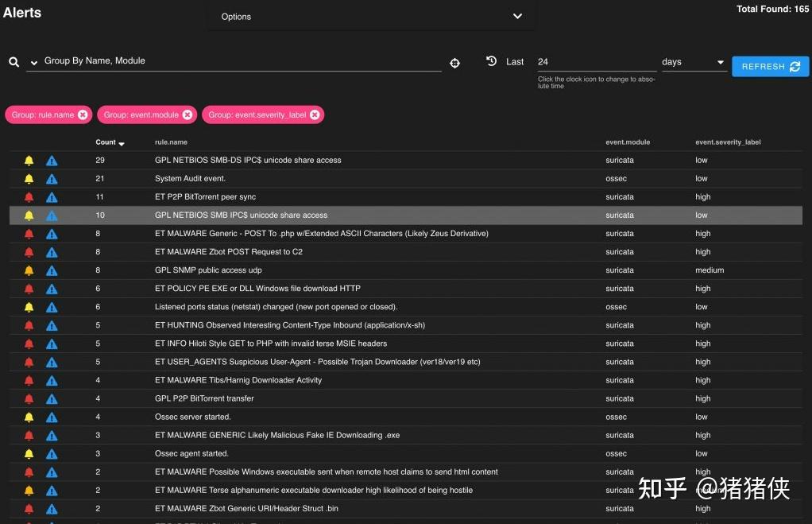This screenshot has height=524, width=812.
Task: Click the event.severity_label column header
Action: click(x=728, y=142)
